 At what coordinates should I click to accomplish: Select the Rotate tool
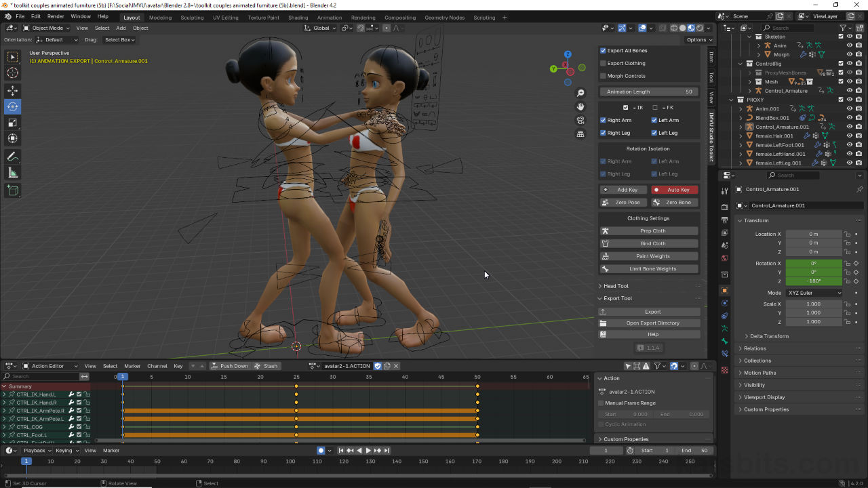(x=13, y=106)
